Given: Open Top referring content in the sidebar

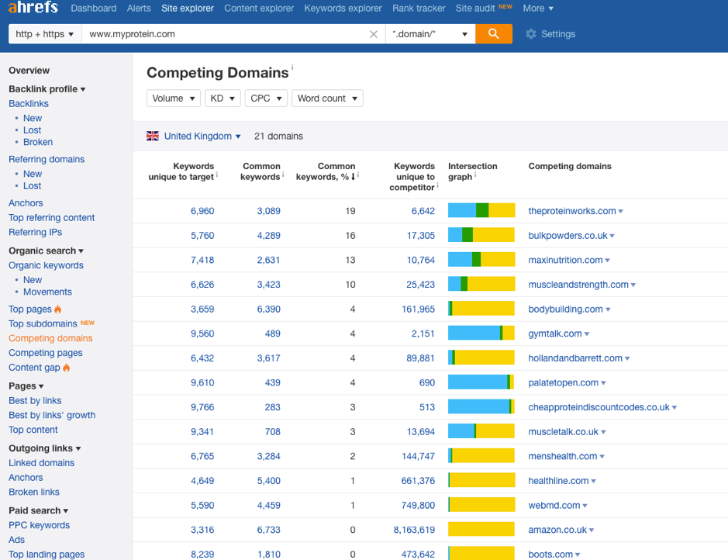Looking at the screenshot, I should [51, 218].
